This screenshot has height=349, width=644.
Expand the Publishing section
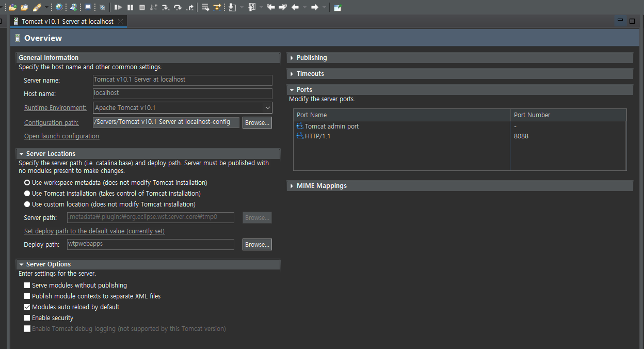click(292, 58)
